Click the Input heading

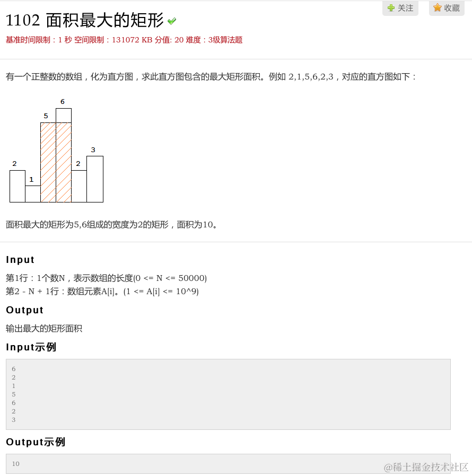tap(20, 260)
